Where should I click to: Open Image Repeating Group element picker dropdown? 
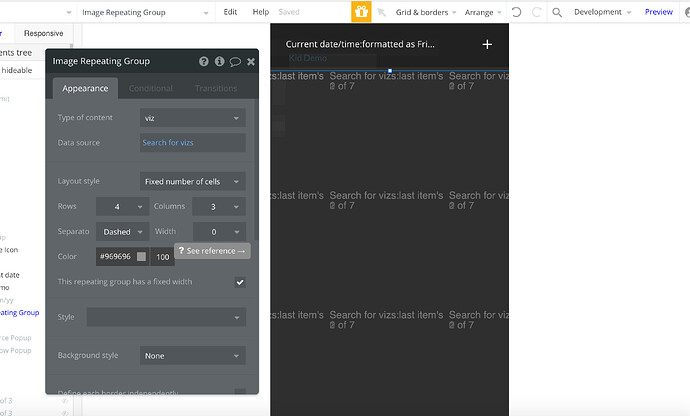[145, 12]
